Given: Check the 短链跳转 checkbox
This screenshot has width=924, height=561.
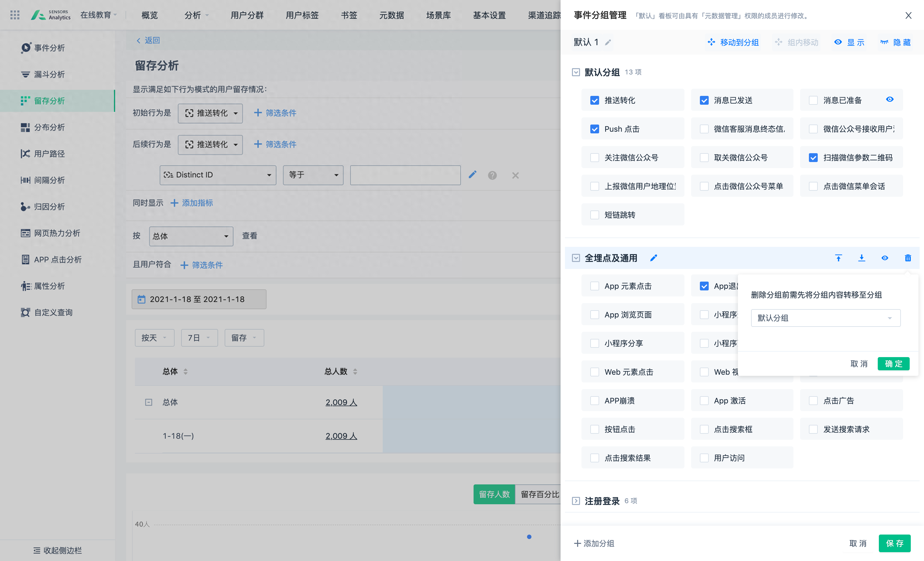Looking at the screenshot, I should click(x=594, y=215).
